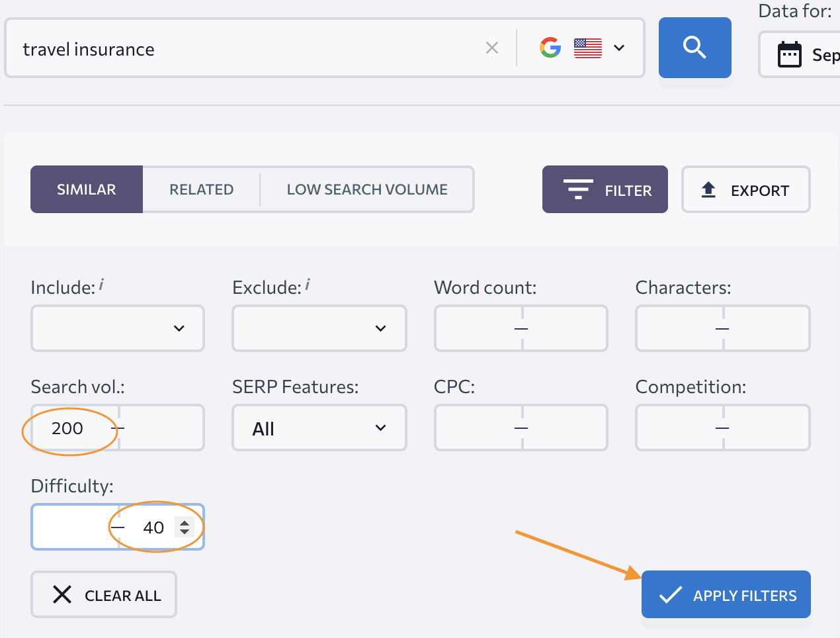Clear the travel insurance query with the X icon
Viewport: 840px width, 638px height.
(x=492, y=47)
